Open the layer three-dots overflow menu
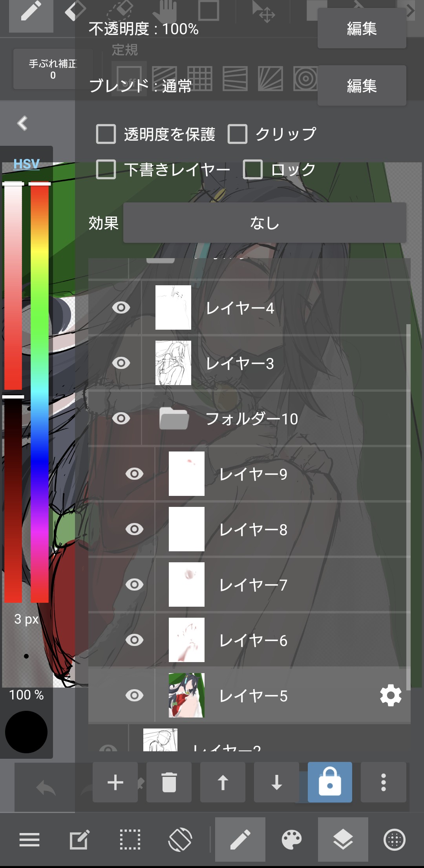 click(x=384, y=782)
